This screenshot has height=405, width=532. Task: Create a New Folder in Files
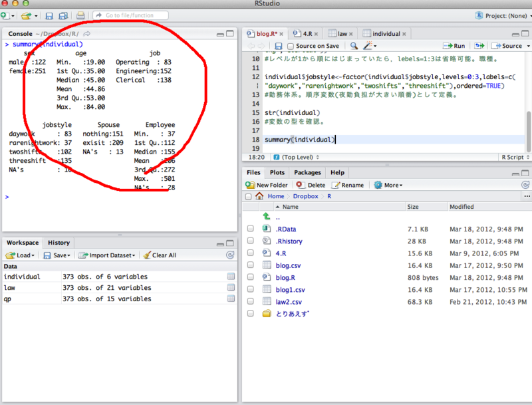tap(267, 185)
